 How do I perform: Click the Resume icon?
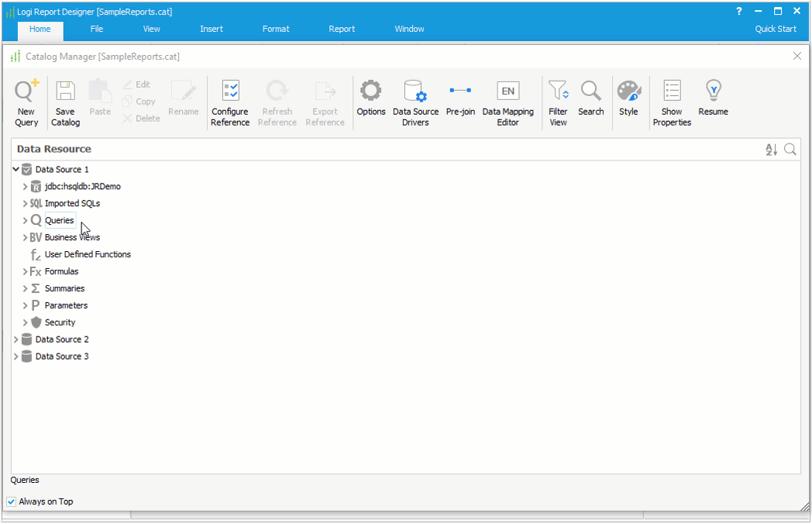coord(712,97)
